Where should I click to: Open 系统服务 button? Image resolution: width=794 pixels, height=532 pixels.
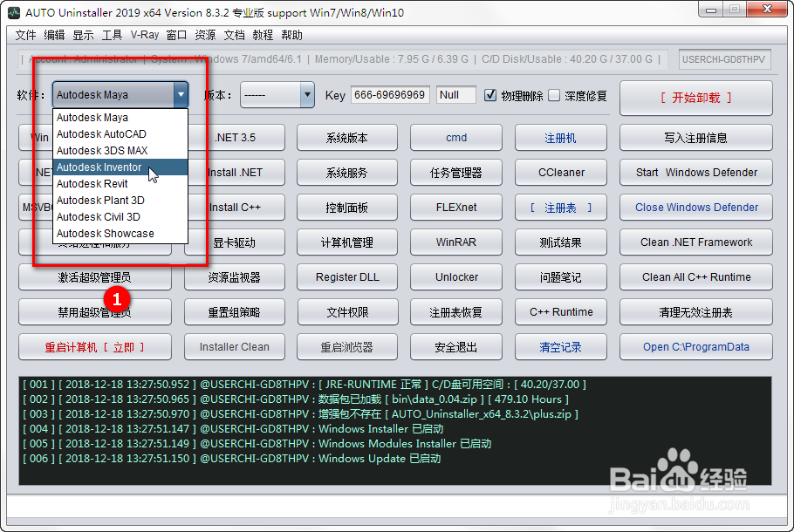tap(347, 173)
